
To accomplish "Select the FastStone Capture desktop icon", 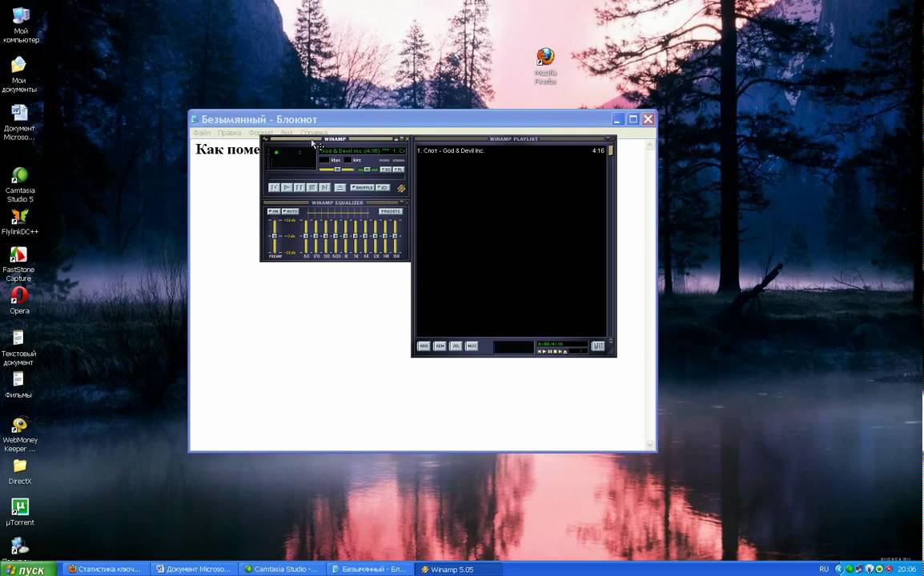I will click(x=19, y=263).
